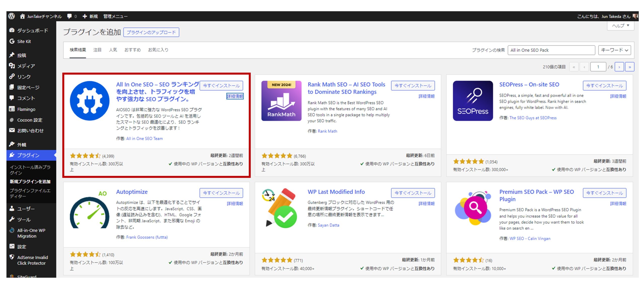Open the コメント sidebar menu

coord(31,98)
